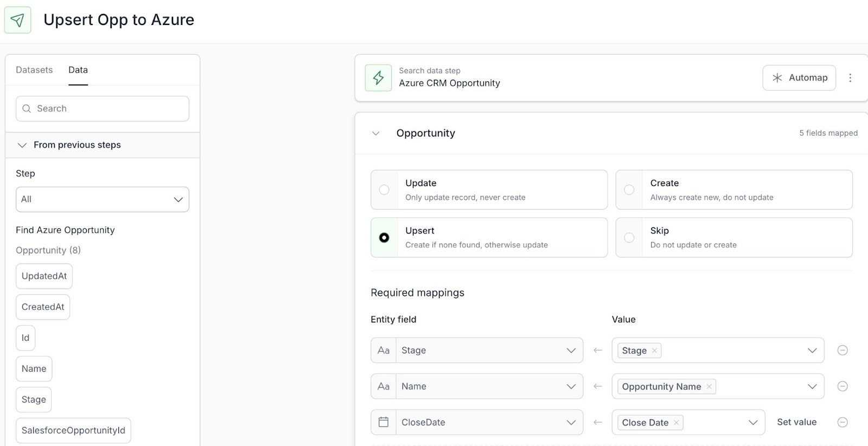Open the Close Date value dropdown
Viewport: 868px width, 446px height.
(753, 423)
